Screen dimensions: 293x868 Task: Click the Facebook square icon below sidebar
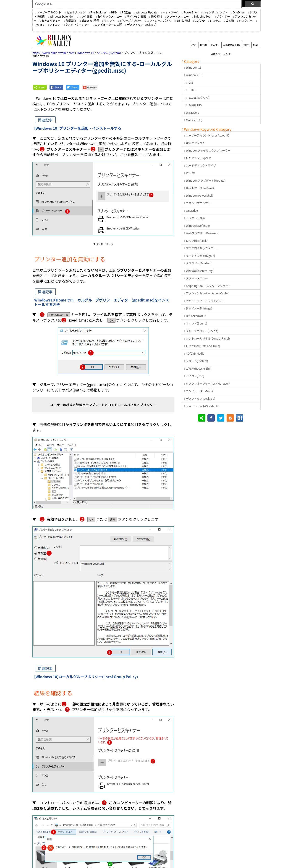pyautogui.click(x=211, y=418)
